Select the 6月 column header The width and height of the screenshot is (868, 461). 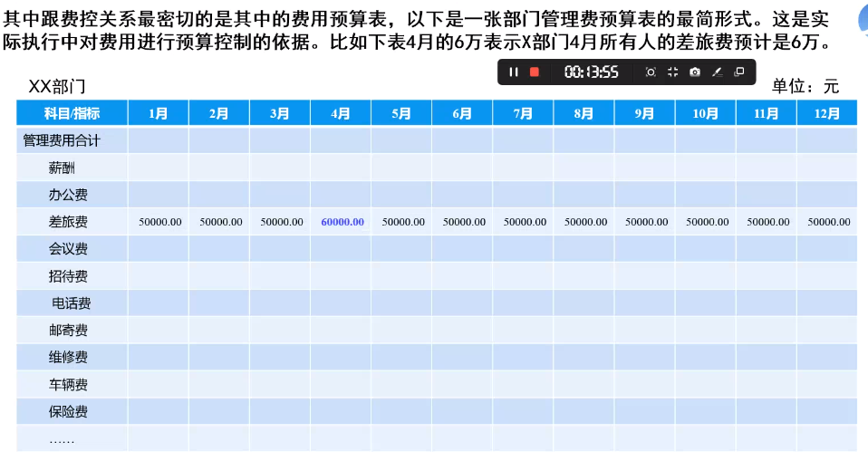[x=462, y=113]
